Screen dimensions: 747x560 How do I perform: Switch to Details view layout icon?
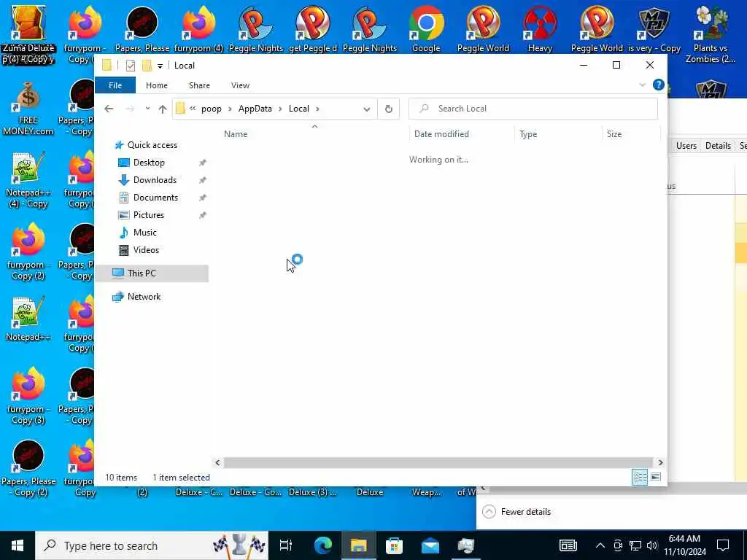[639, 477]
